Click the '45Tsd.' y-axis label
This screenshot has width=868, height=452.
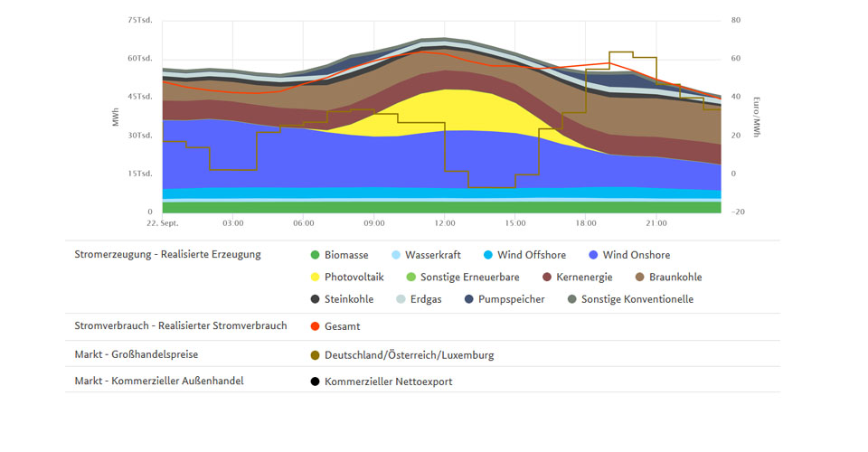click(140, 96)
